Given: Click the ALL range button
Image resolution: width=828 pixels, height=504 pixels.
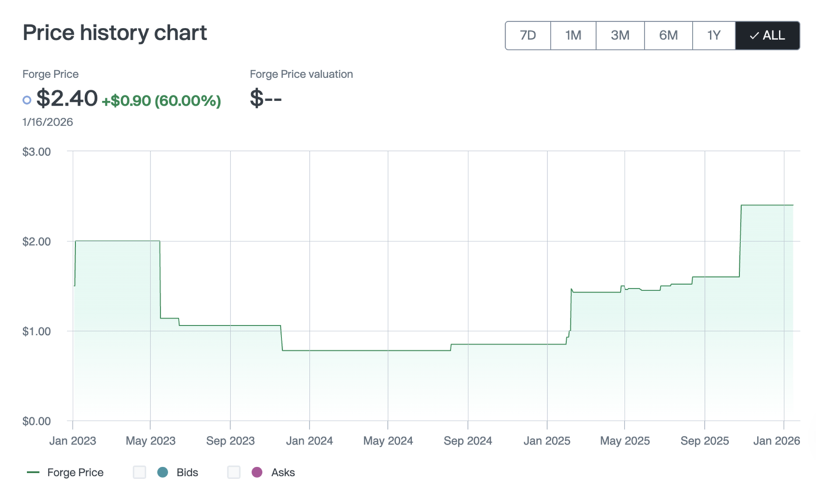Looking at the screenshot, I should [767, 35].
